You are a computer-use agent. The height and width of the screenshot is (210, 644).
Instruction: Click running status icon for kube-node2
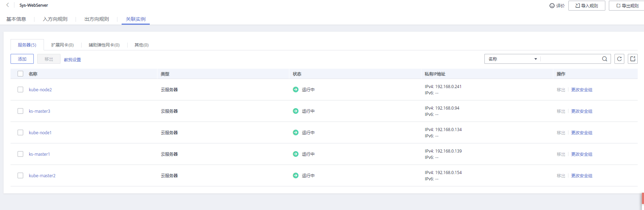point(296,89)
